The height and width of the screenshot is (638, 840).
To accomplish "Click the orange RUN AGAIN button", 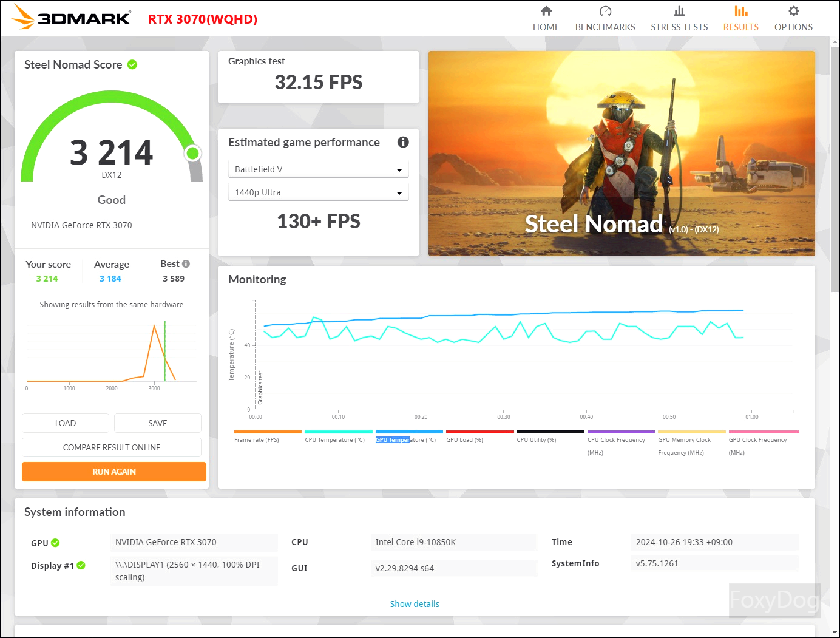I will click(x=114, y=472).
